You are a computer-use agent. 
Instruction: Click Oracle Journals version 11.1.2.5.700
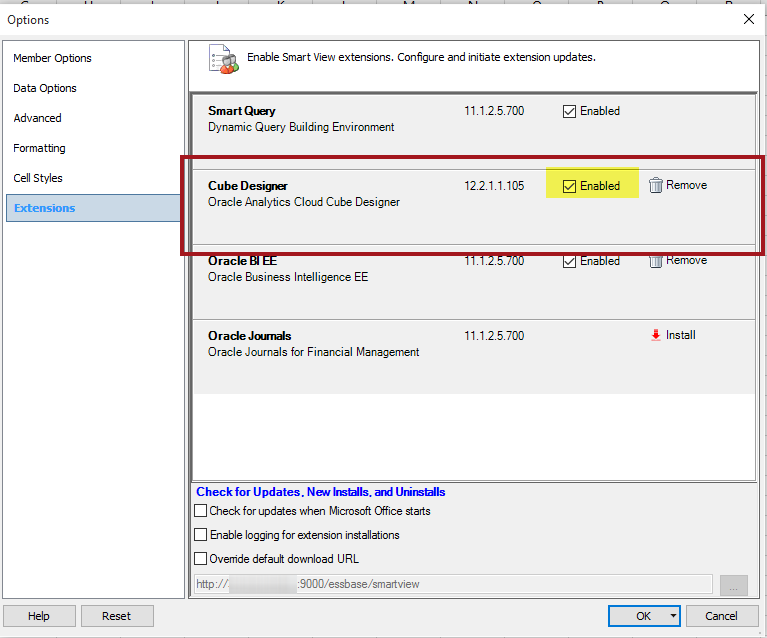494,336
